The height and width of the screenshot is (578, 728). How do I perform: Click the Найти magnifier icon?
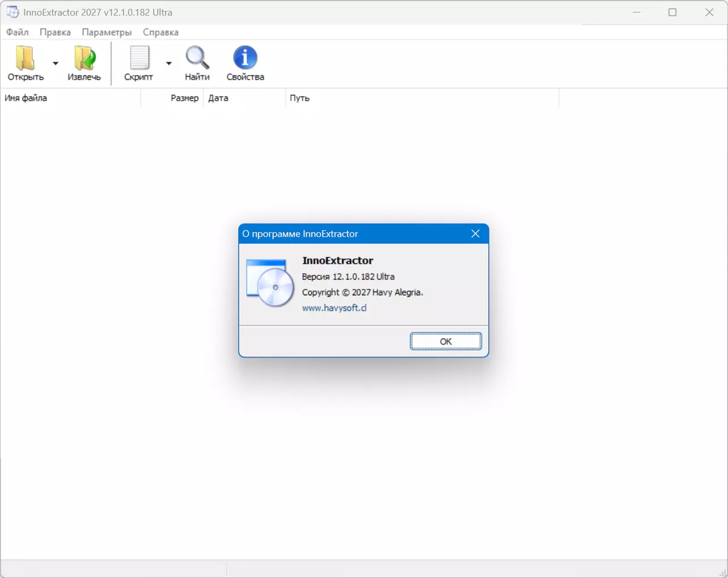click(197, 58)
